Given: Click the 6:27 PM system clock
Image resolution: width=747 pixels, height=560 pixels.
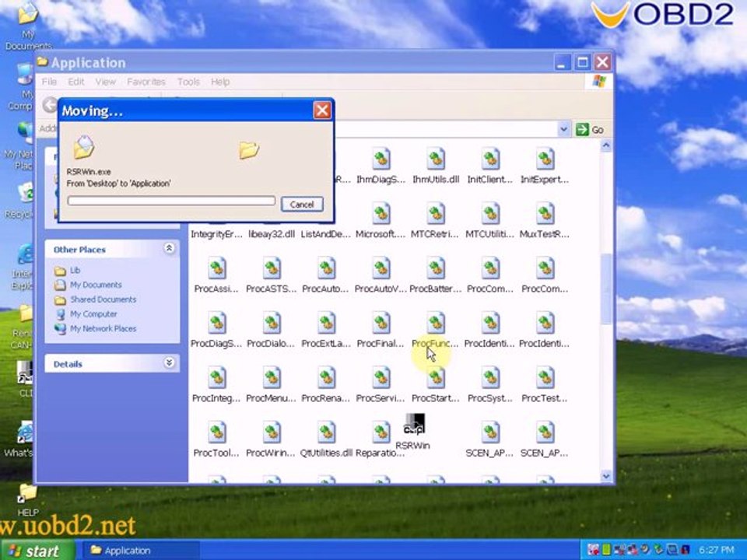Looking at the screenshot, I should tap(717, 551).
